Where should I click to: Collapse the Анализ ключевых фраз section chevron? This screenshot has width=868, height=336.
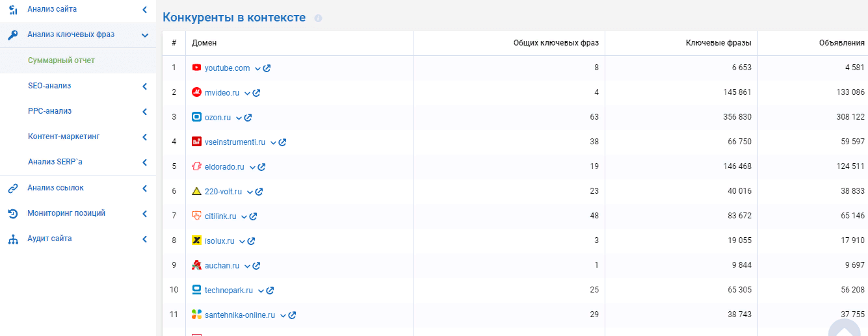pos(144,35)
